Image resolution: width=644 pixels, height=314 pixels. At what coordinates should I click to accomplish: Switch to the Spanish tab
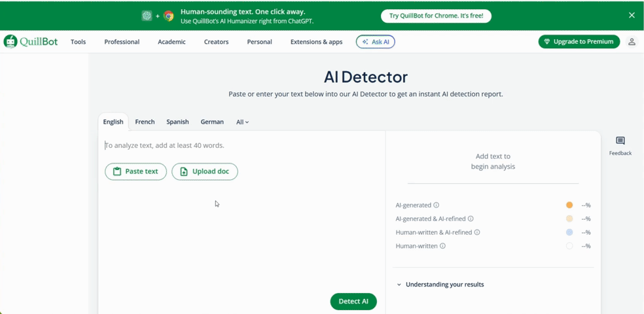point(177,122)
